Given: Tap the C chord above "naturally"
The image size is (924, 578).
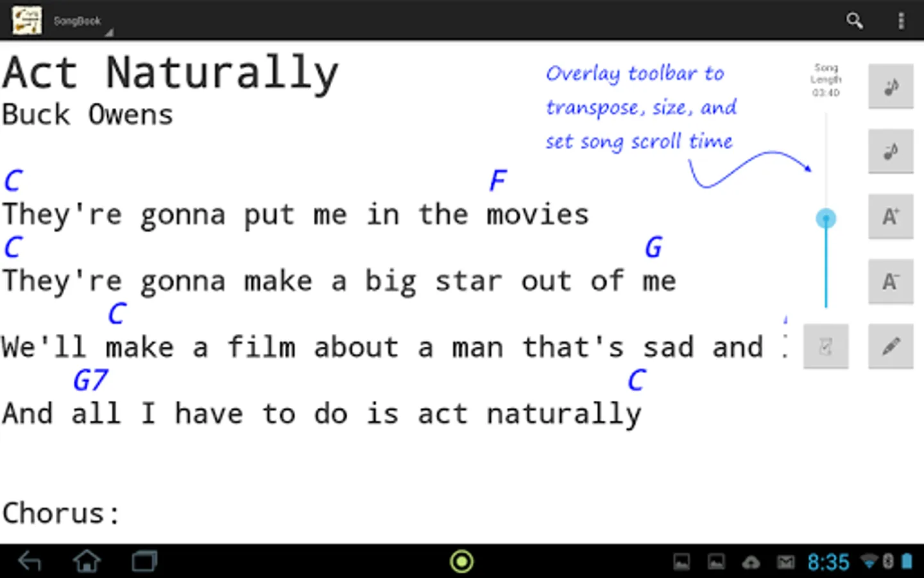Looking at the screenshot, I should coord(636,381).
